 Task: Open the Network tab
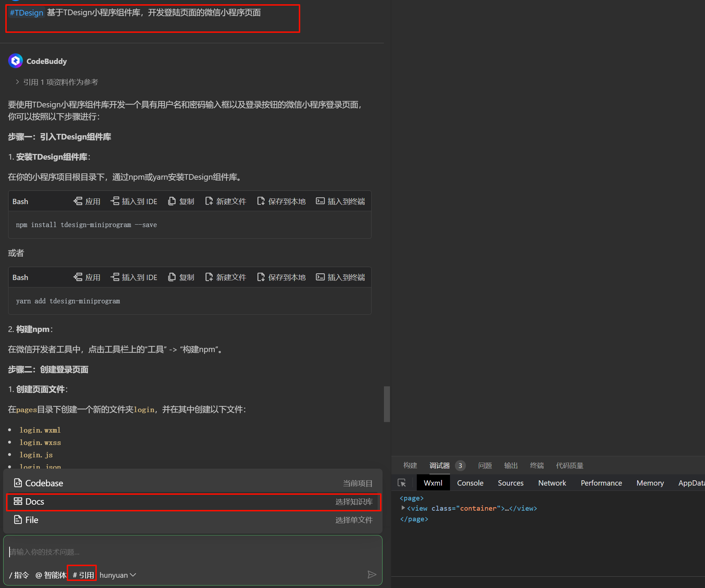coord(552,483)
